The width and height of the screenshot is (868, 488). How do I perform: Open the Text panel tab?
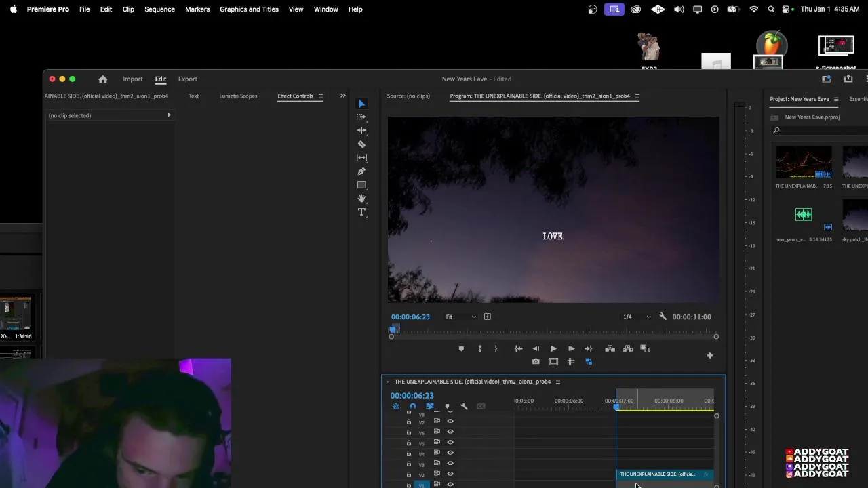[x=193, y=96]
